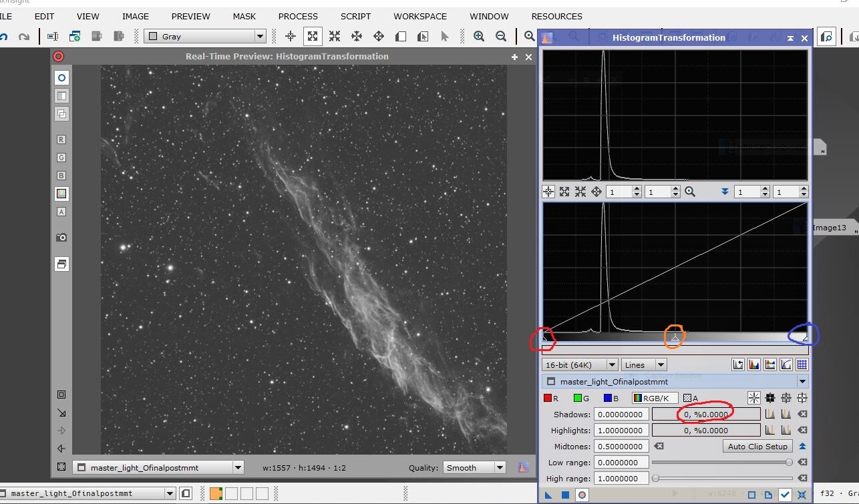Reset the Shadows clipping value
This screenshot has width=859, height=504.
(x=803, y=415)
